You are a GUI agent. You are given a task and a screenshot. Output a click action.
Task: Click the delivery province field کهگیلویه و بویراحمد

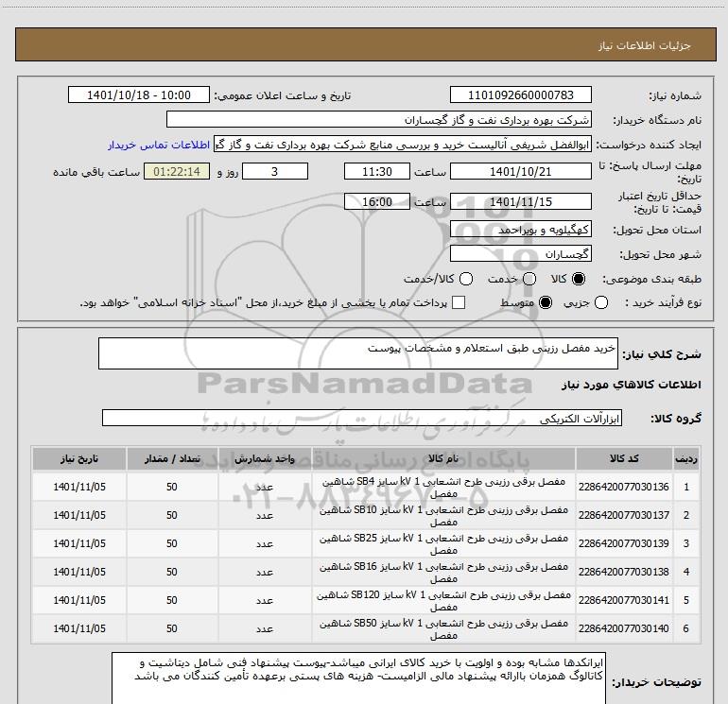point(520,230)
